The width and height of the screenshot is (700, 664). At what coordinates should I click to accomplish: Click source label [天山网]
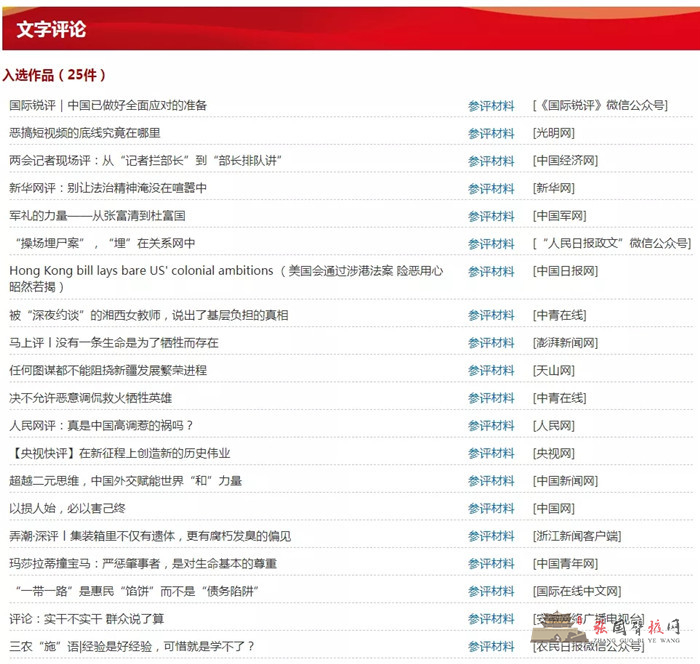coord(554,370)
